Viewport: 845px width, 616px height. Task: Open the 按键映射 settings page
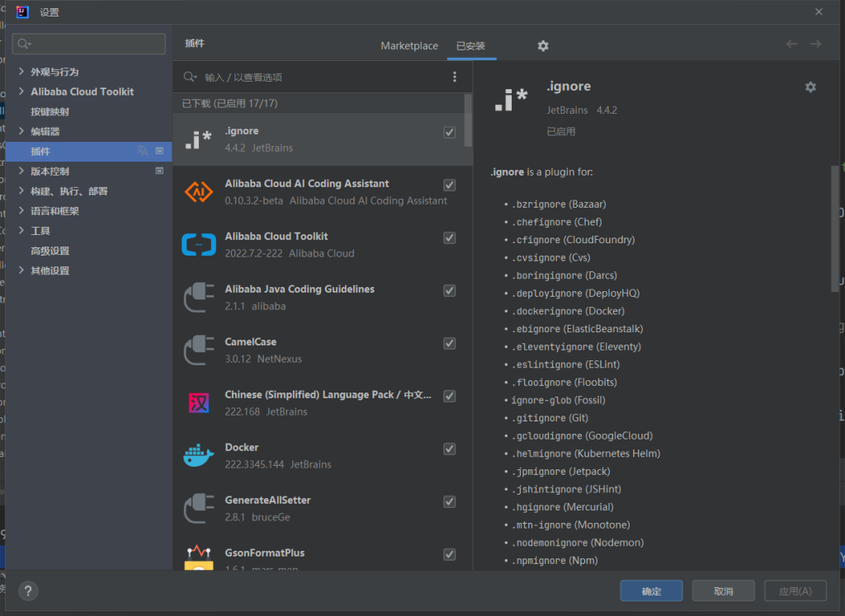pos(50,111)
